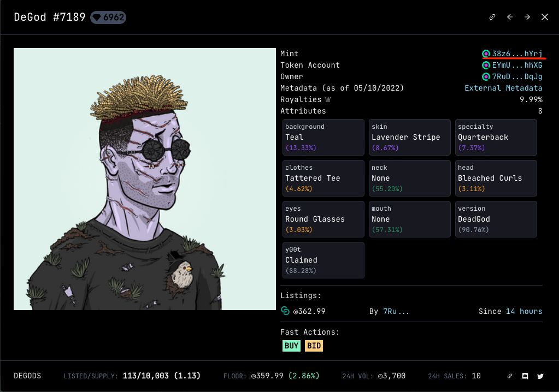Viewport: 559px width, 392px height.
Task: Close the DeGod #7189 detail panel
Action: [x=544, y=17]
